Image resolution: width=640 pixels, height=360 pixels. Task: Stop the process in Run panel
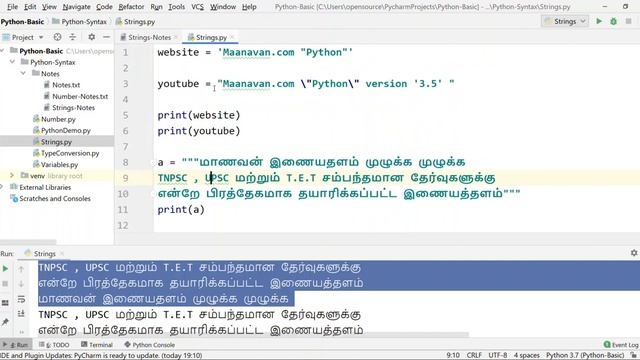click(x=5, y=284)
